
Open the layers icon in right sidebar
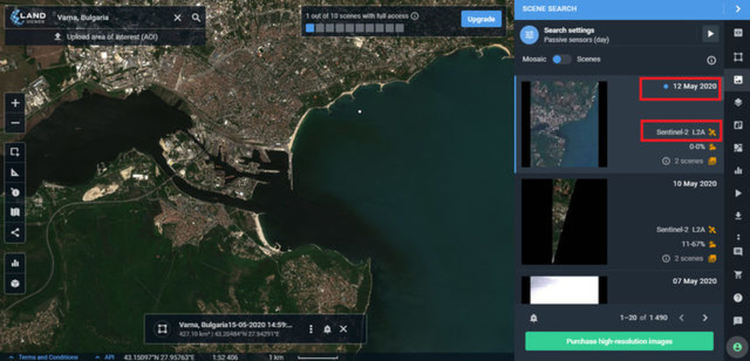point(738,102)
